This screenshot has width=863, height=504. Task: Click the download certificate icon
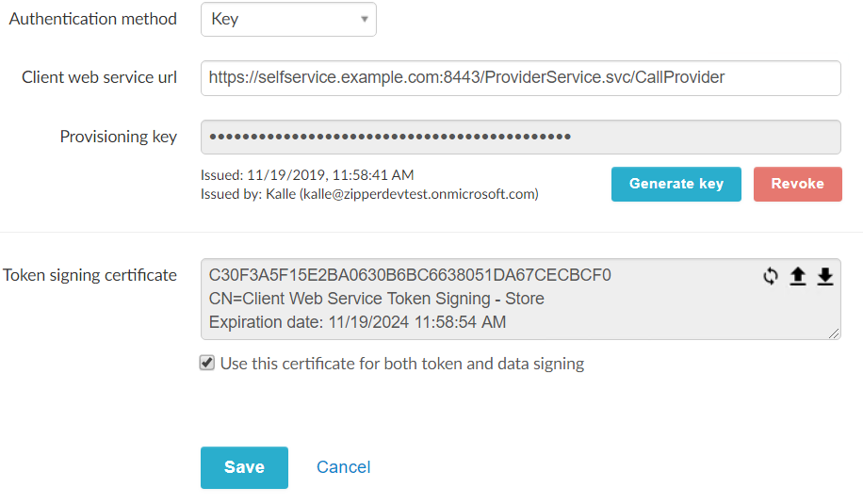point(825,276)
